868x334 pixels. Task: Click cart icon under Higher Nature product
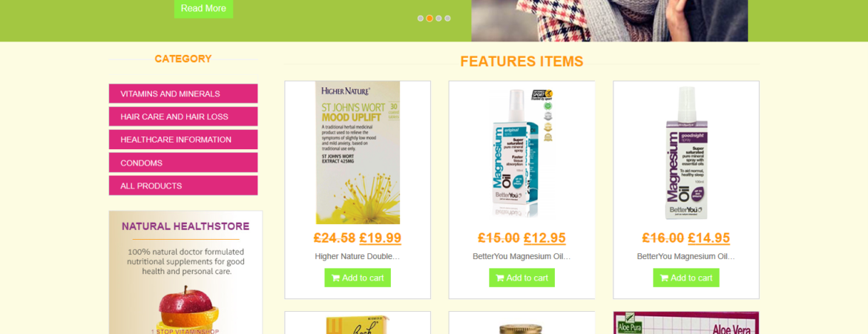[x=335, y=278]
